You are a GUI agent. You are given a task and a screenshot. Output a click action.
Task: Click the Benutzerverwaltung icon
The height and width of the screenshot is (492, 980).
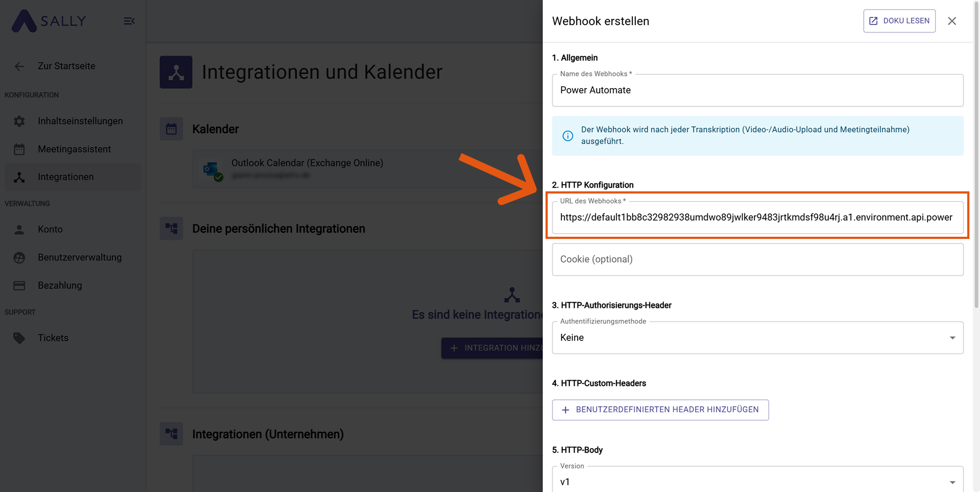pos(19,257)
